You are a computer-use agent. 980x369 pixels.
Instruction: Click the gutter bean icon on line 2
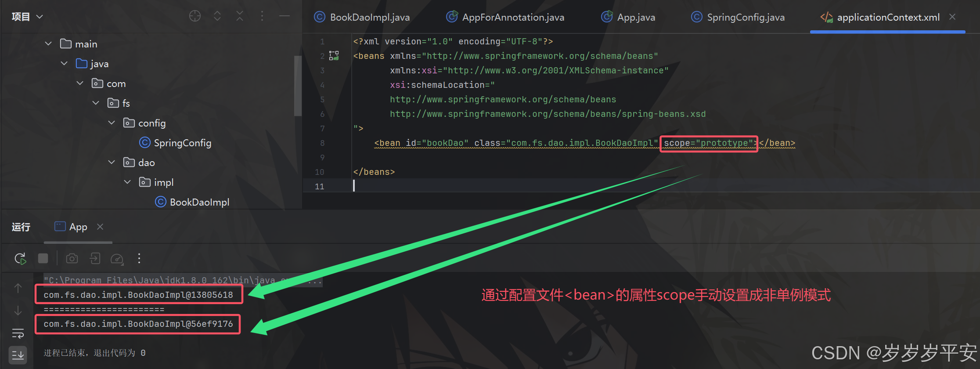334,56
